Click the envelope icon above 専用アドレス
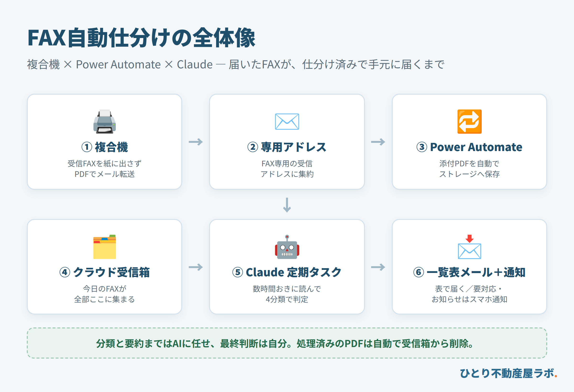The image size is (574, 392). click(x=287, y=121)
